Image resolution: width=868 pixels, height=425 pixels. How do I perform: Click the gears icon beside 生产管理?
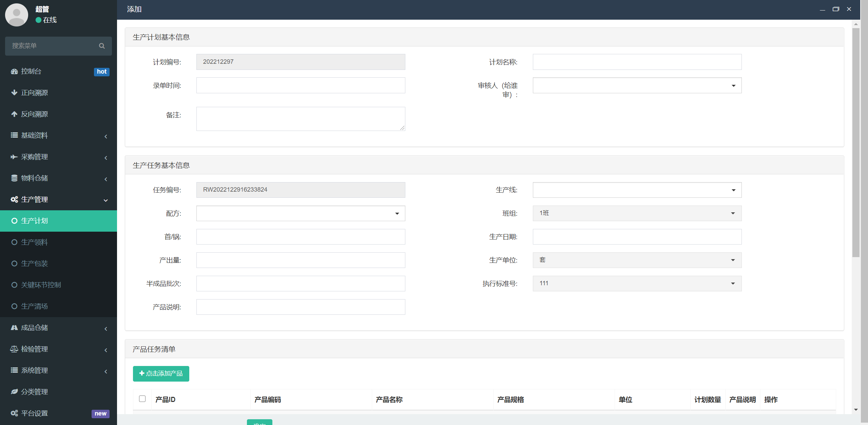tap(14, 199)
